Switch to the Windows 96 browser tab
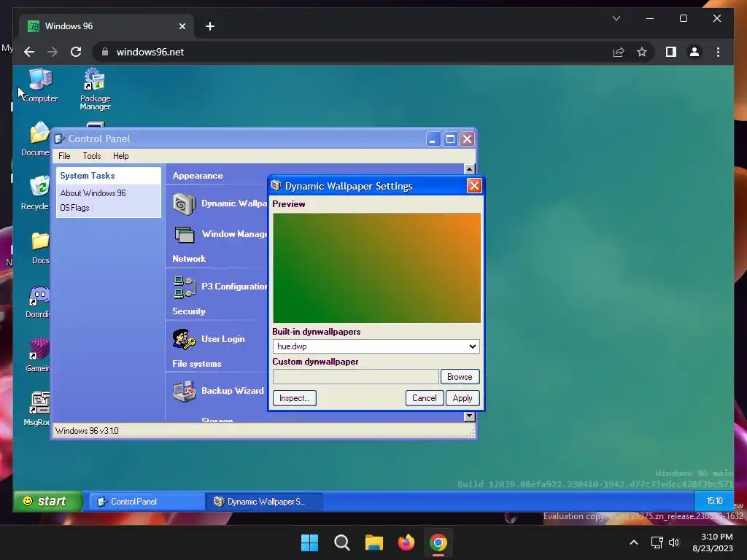This screenshot has height=560, width=747. [107, 26]
